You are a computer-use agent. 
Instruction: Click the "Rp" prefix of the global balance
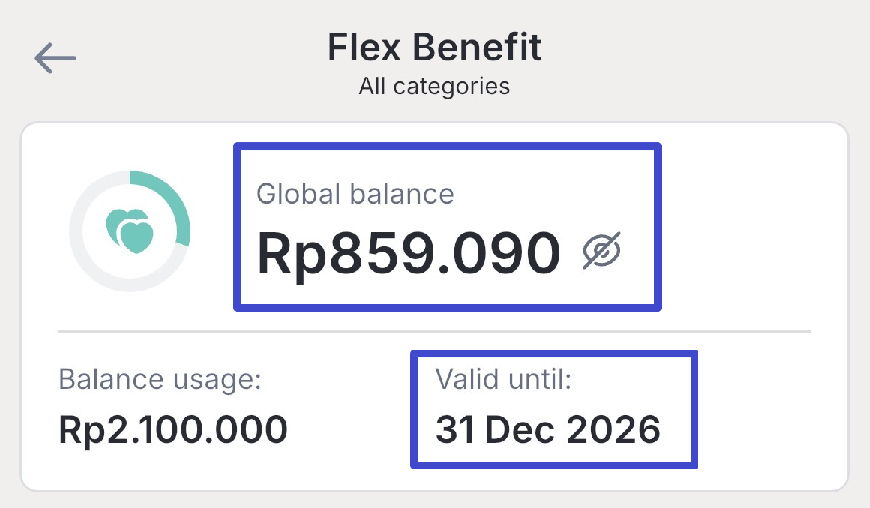(x=291, y=253)
